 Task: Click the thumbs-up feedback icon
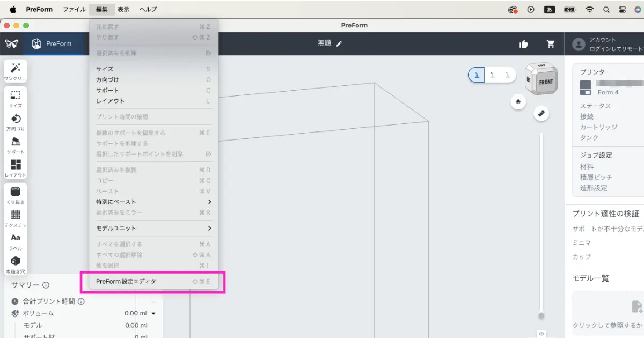coord(524,44)
